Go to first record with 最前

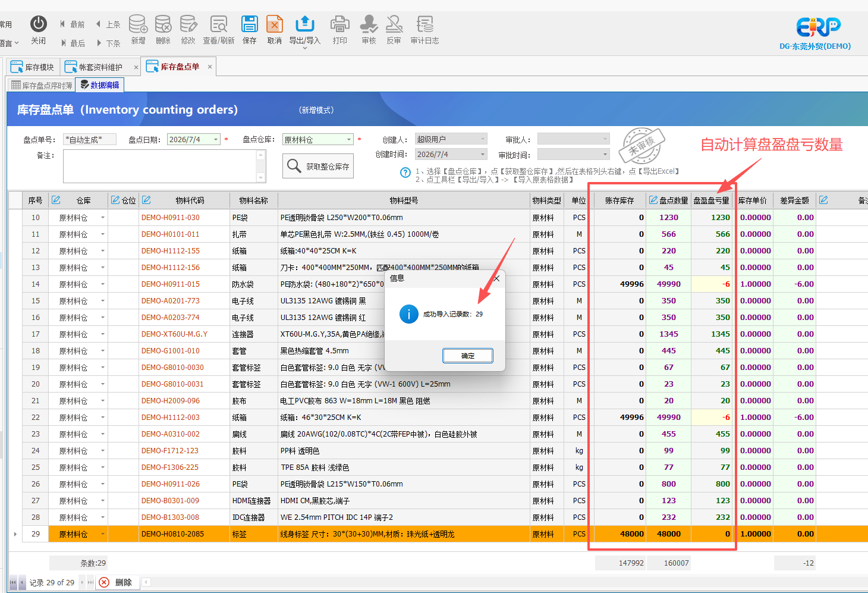click(x=72, y=24)
